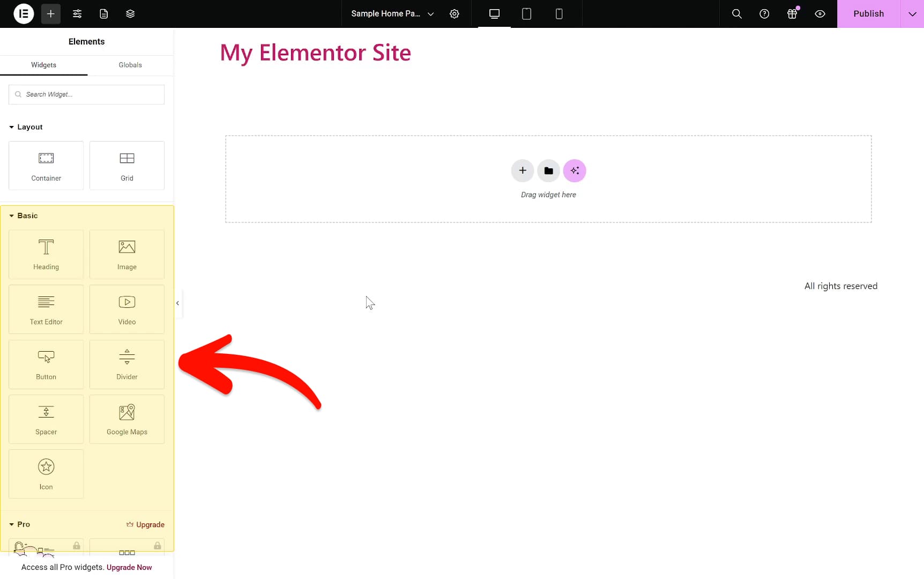Select the Google Maps widget
Viewport: 924px width, 579px height.
click(x=127, y=419)
